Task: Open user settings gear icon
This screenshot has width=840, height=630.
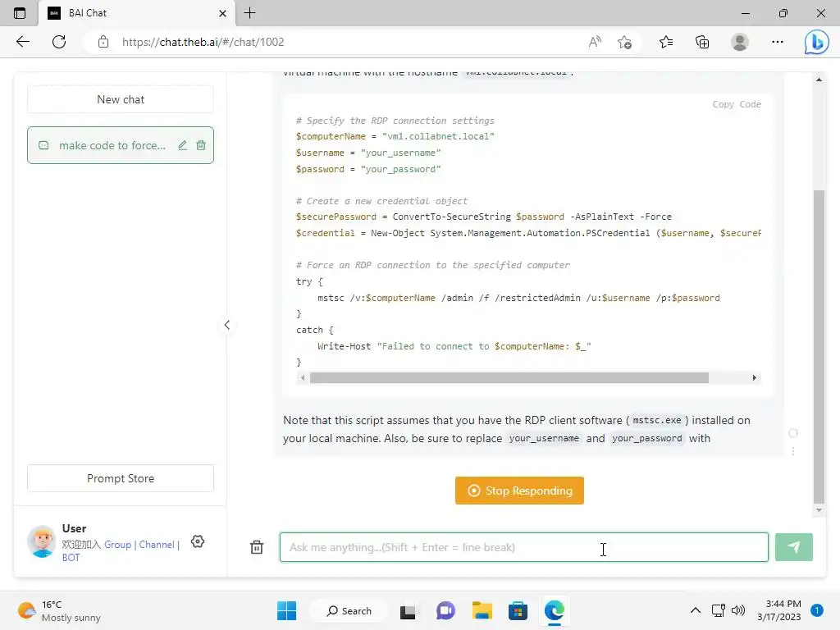Action: 198,541
